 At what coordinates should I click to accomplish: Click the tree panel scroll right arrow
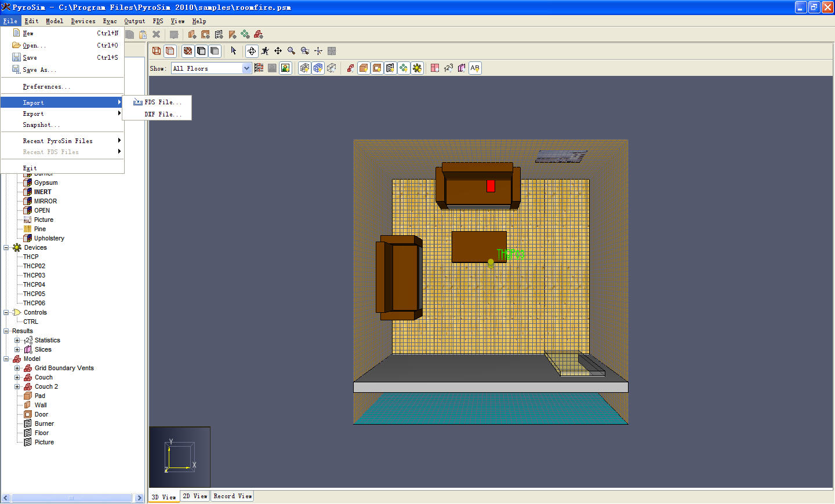pyautogui.click(x=139, y=498)
